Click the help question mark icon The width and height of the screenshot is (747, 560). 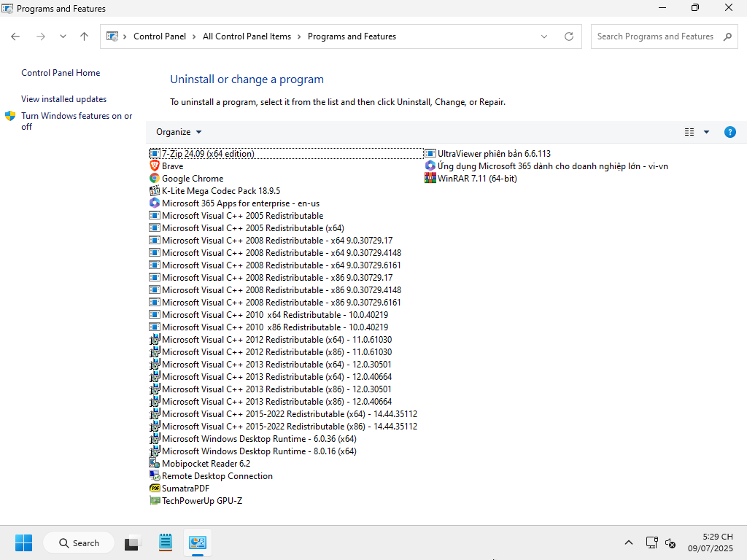pyautogui.click(x=729, y=132)
